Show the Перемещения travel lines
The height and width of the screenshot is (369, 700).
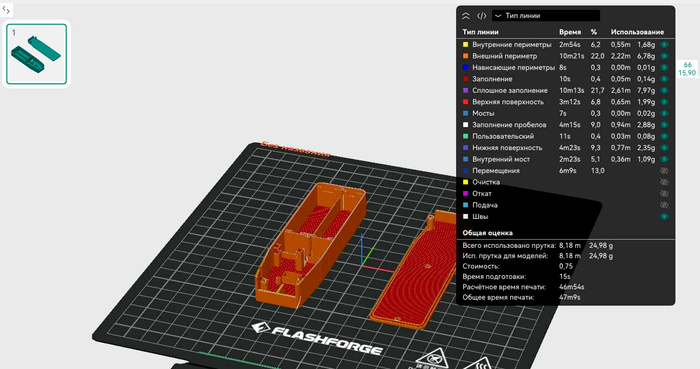click(x=664, y=171)
